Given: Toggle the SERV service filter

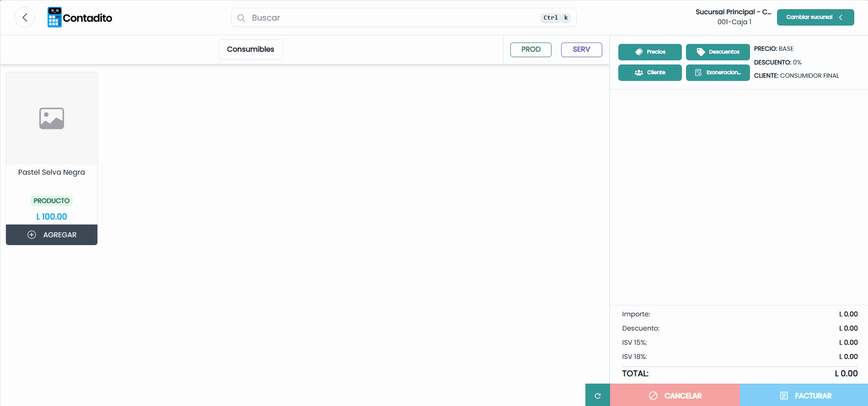Looking at the screenshot, I should [x=581, y=49].
